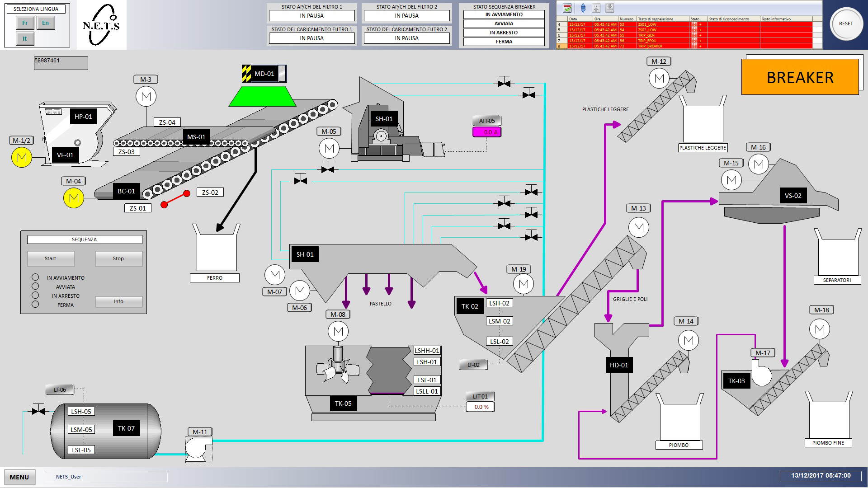868x488 pixels.
Task: Click motor M-18 symbol
Action: click(820, 329)
